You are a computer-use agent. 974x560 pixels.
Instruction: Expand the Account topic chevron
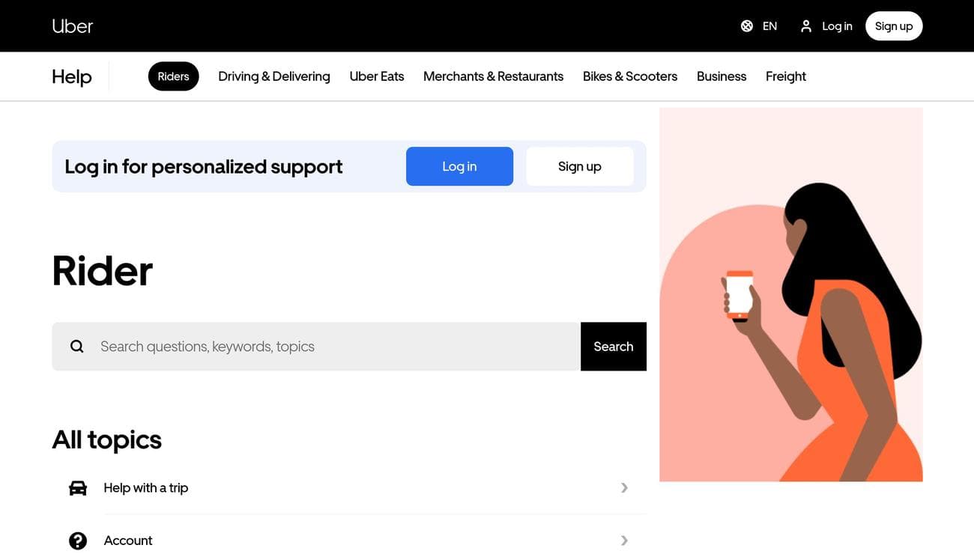tap(624, 541)
